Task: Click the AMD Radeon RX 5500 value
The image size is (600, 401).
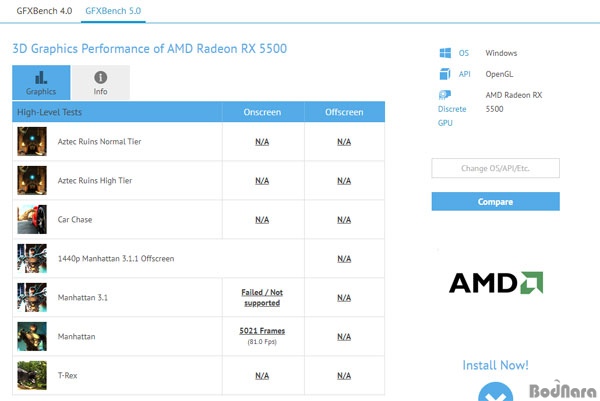Action: [x=514, y=102]
